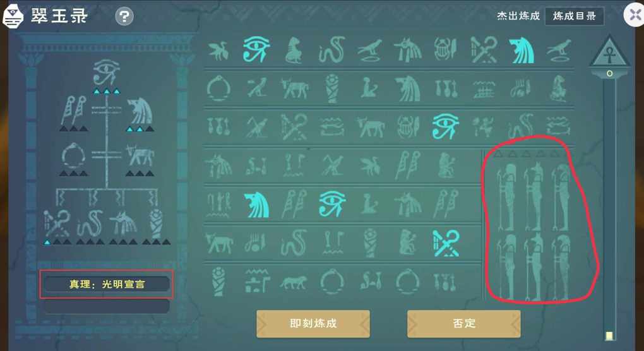Image resolution: width=644 pixels, height=351 pixels.
Task: Click the ankh pyramid icon above scrollbar
Action: coord(609,52)
